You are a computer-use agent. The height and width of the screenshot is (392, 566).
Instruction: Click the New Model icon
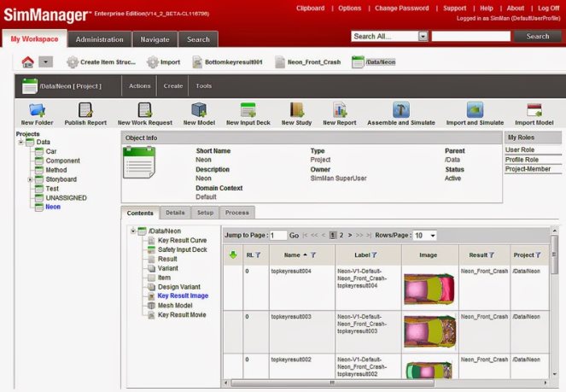coord(199,110)
